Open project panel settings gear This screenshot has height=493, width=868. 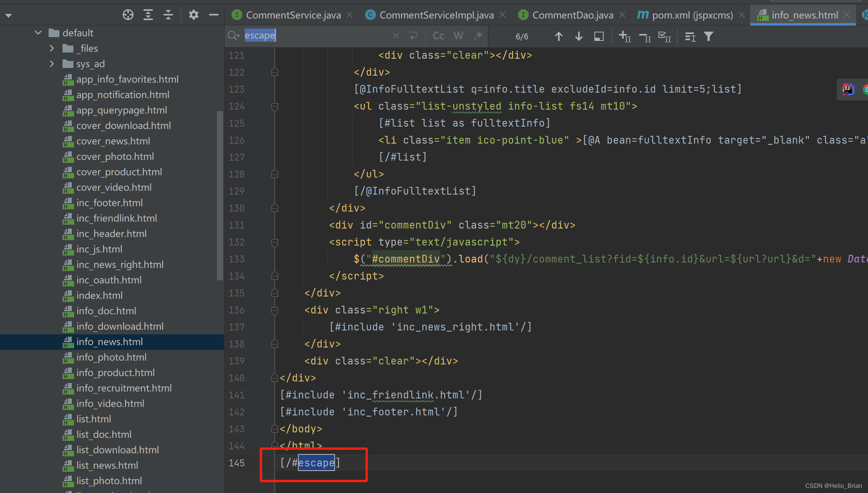(193, 15)
